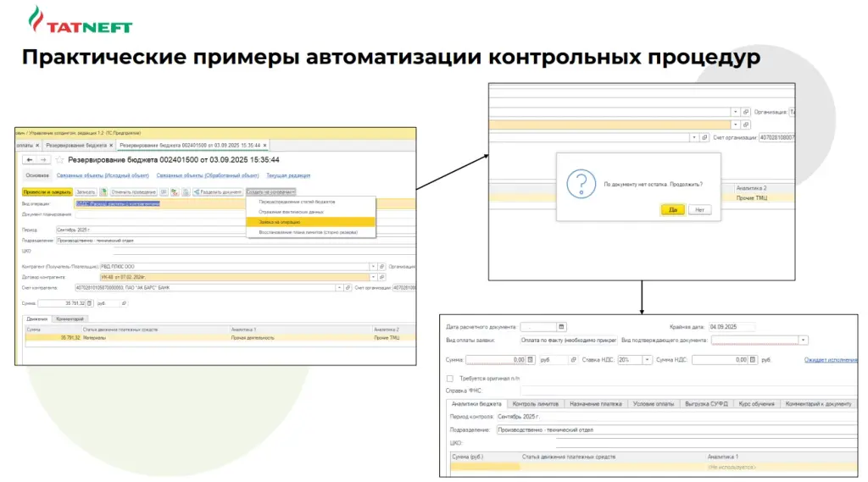
Task: Expand the Счет контрагента dropdown
Action: click(339, 288)
